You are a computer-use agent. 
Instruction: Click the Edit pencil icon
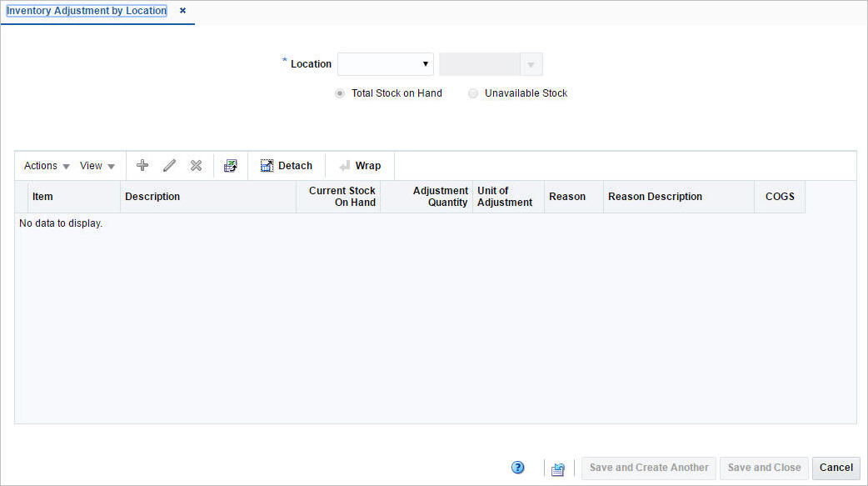pyautogui.click(x=169, y=166)
